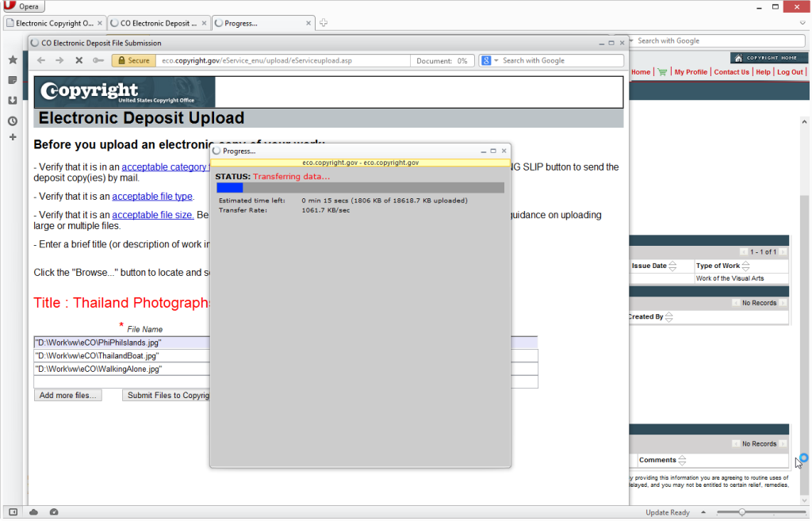812x521 pixels.
Task: Open the Downloads sidebar panel
Action: [x=13, y=101]
